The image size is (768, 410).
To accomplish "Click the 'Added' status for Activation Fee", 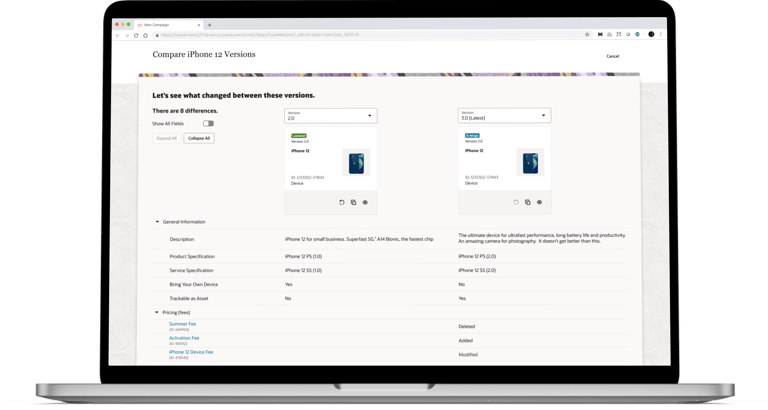I will [466, 340].
